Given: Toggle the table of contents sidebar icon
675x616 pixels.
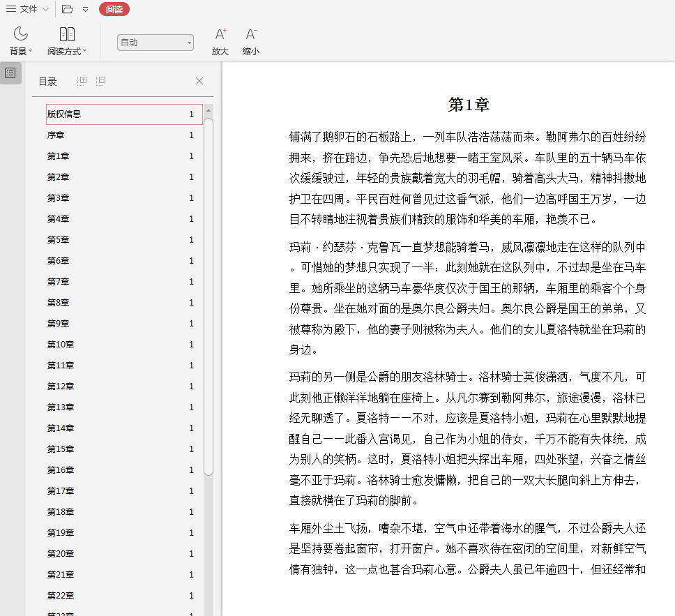Looking at the screenshot, I should pos(10,73).
